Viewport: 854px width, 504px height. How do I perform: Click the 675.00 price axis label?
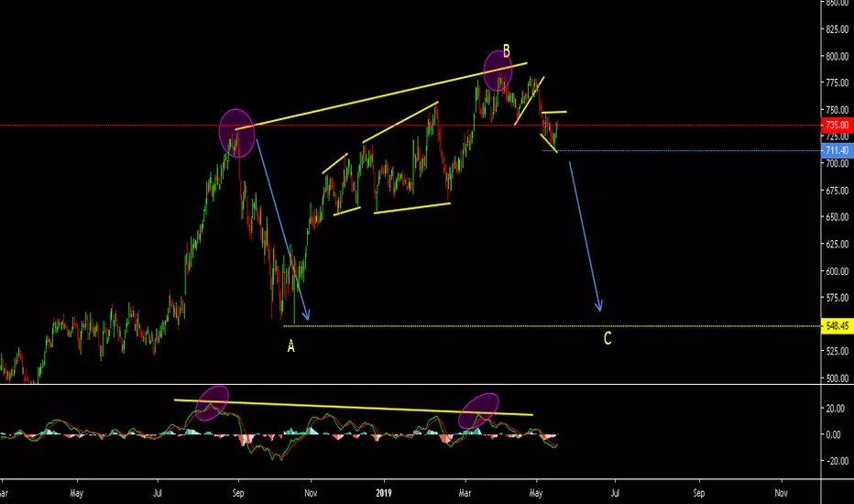click(838, 191)
